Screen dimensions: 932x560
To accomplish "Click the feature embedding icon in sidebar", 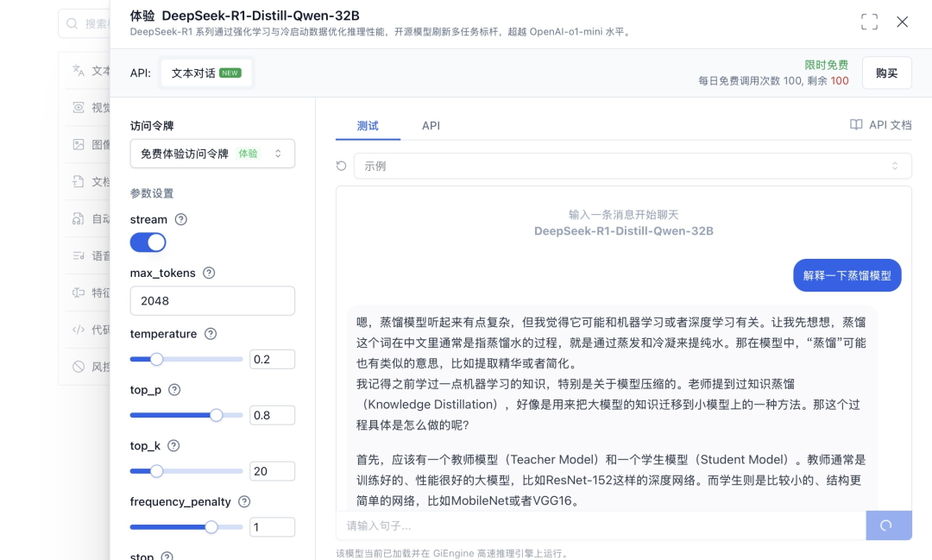I will coord(79,293).
